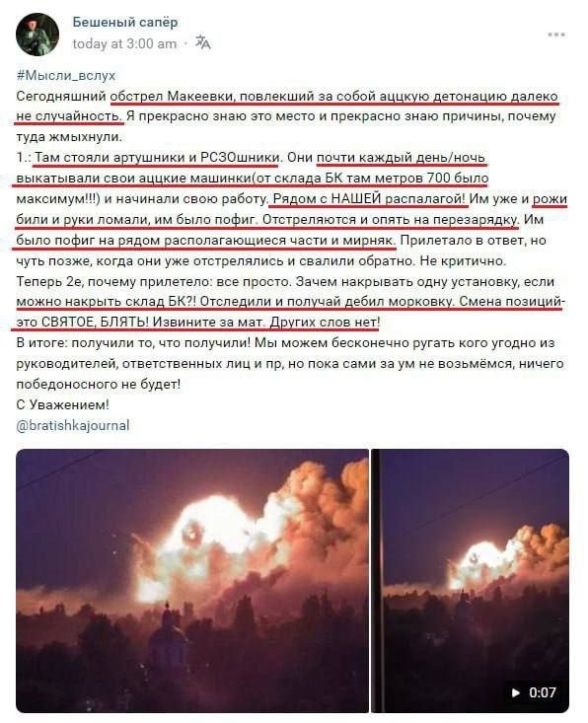The width and height of the screenshot is (588, 723).
Task: Click the church dome in left photo
Action: point(169,637)
